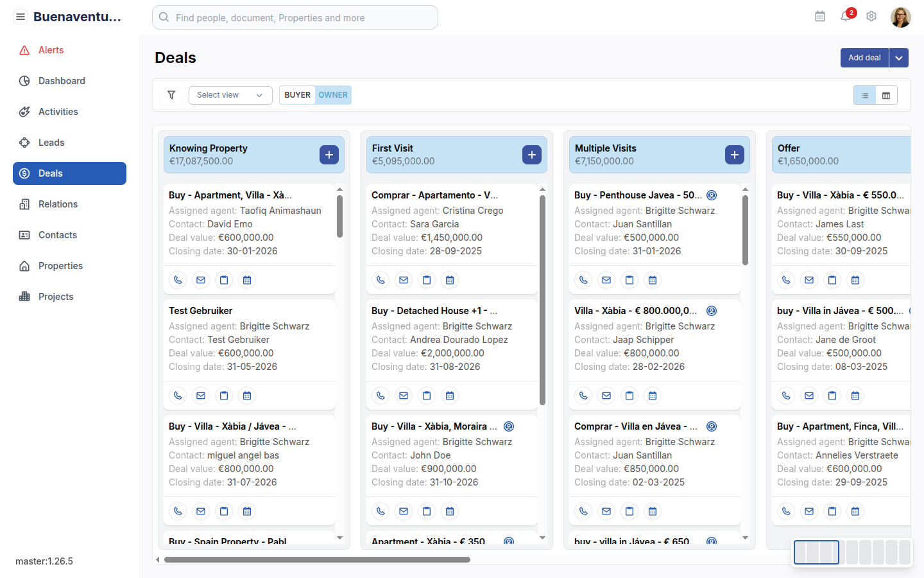Image resolution: width=924 pixels, height=578 pixels.
Task: Switch to kanban board view layout
Action: (x=886, y=95)
